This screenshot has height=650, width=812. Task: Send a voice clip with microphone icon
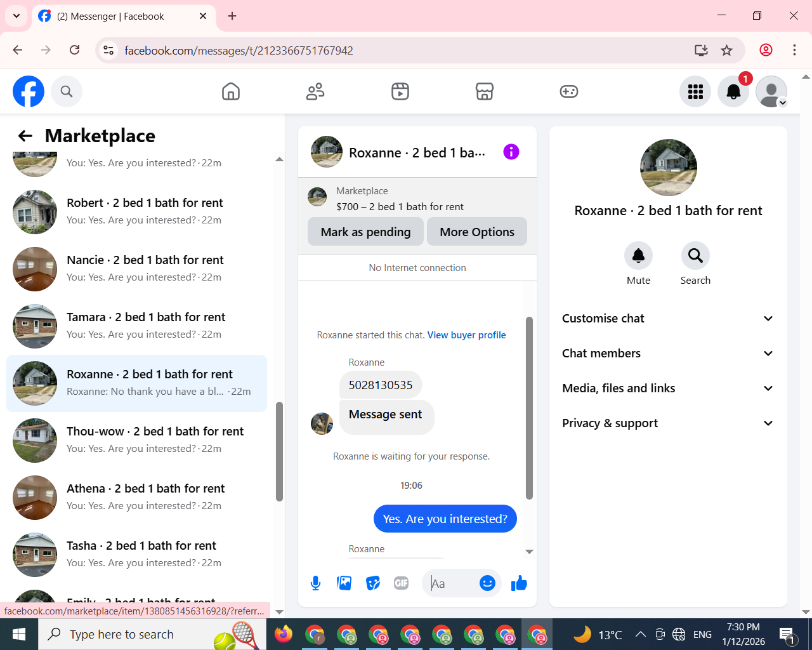pyautogui.click(x=315, y=583)
